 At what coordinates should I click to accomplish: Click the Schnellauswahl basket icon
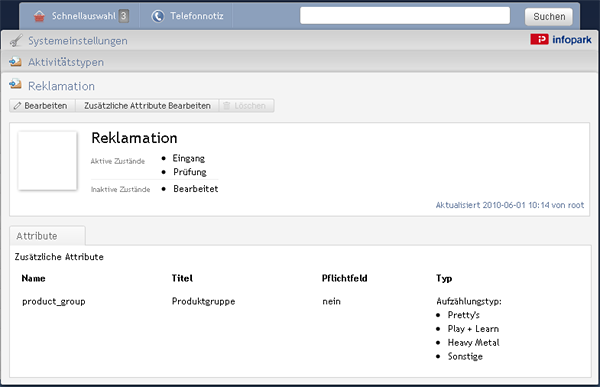pyautogui.click(x=39, y=16)
